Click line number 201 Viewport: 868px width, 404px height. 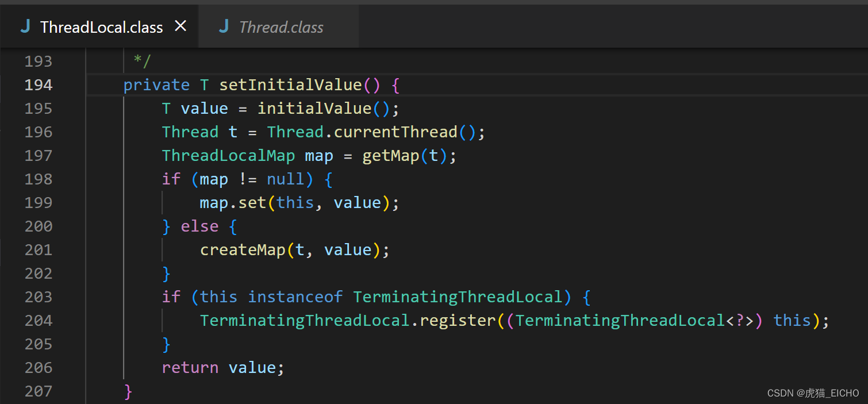[39, 249]
